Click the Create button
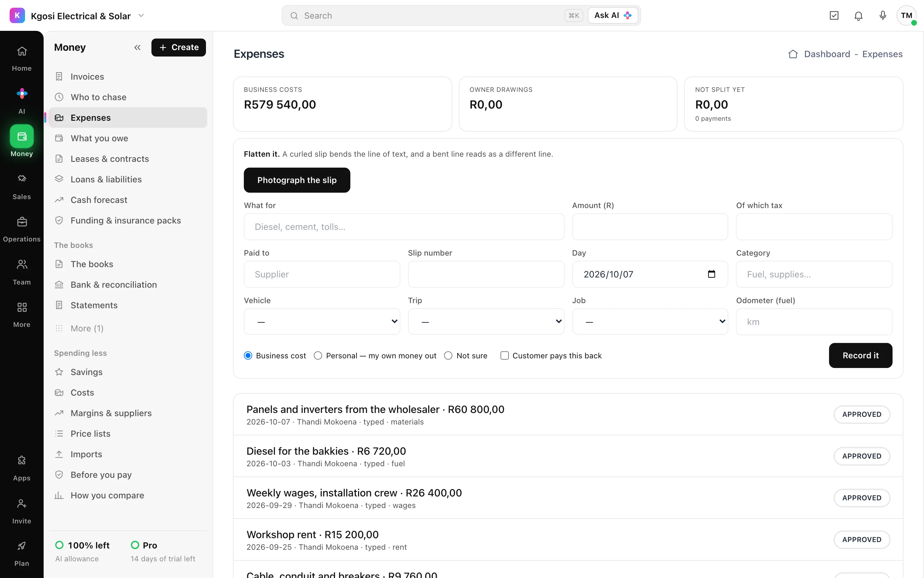924x578 pixels. point(179,48)
